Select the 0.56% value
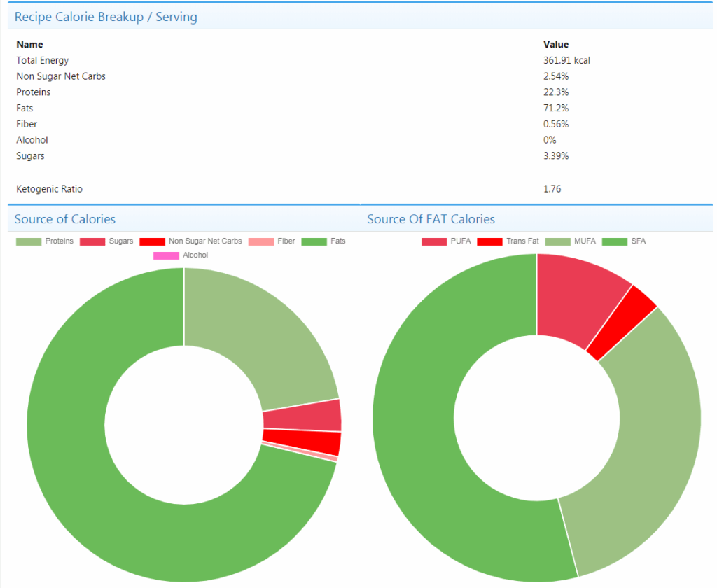 [556, 124]
